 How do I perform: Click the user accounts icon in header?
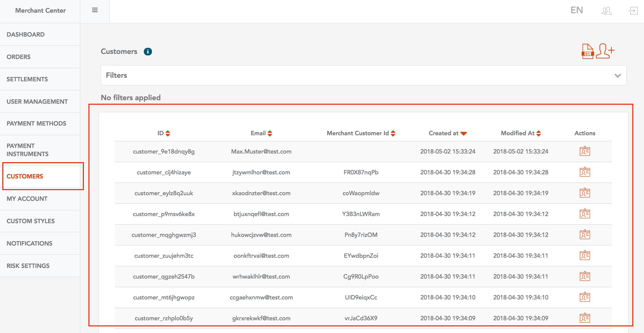606,11
